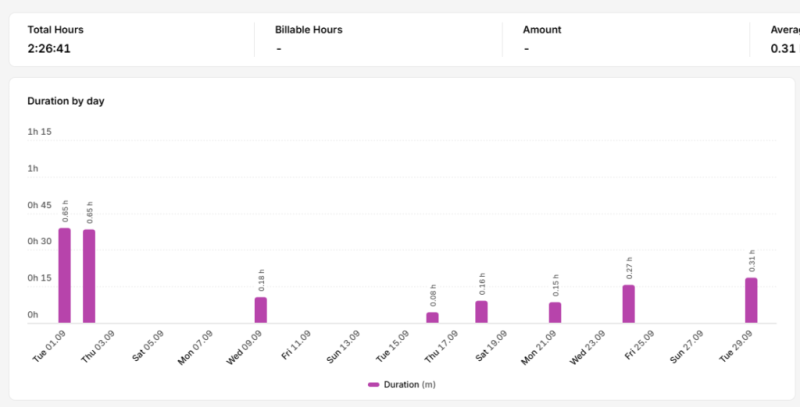Click the bar labeled 0.08 h
Screen dimensions: 800x407
432,317
